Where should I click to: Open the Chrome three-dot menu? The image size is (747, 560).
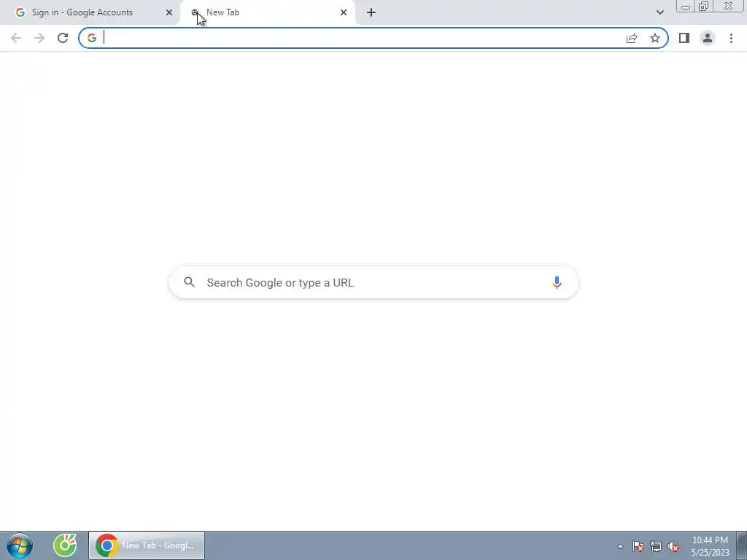pos(731,38)
